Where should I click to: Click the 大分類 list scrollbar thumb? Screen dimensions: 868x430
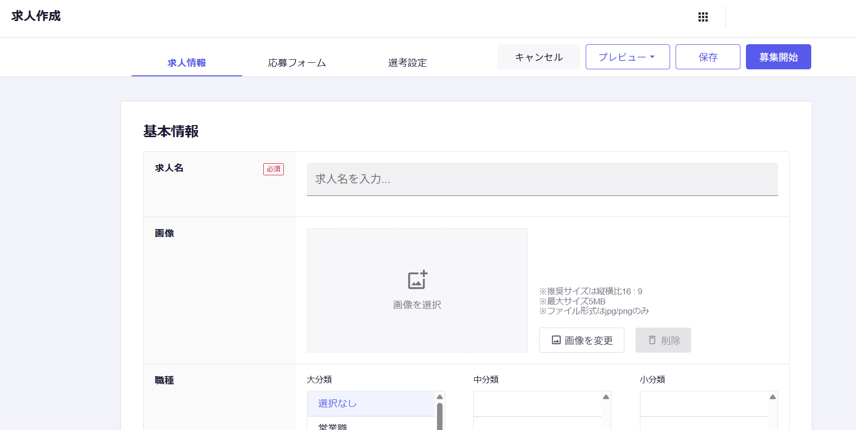440,417
